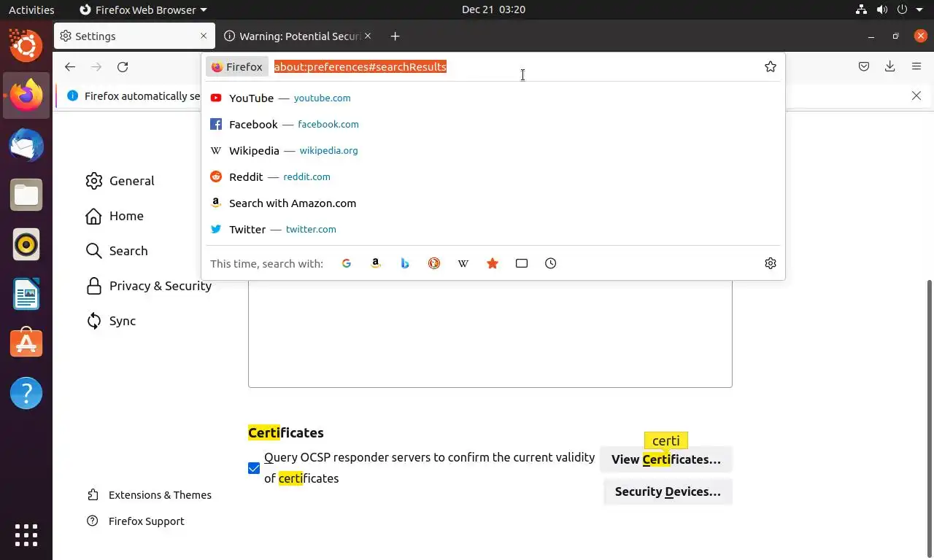Open the clock showing Dec 21 03:20
The height and width of the screenshot is (560, 934).
(x=493, y=9)
